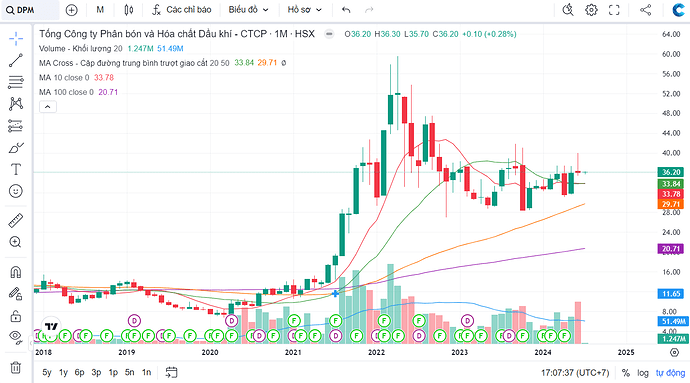Click the purple 20.71 MA label
This screenshot has width=690, height=383.
point(671,249)
